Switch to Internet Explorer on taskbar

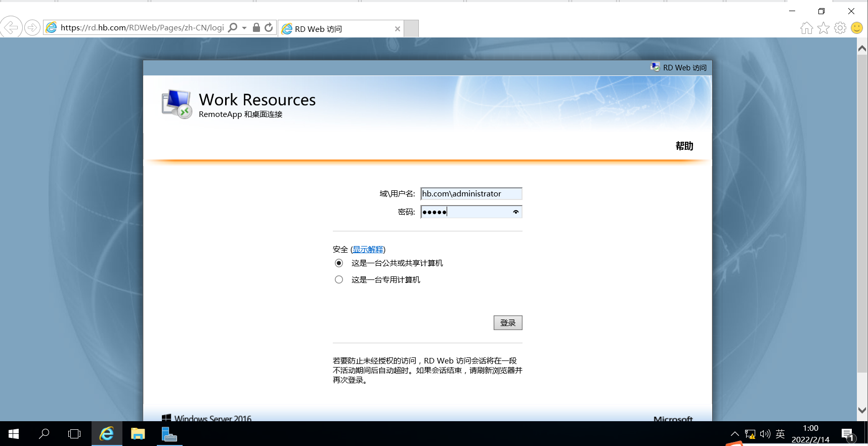(107, 434)
